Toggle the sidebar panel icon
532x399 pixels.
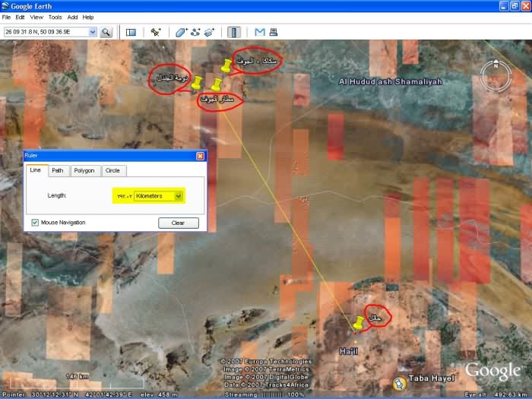coord(131,32)
